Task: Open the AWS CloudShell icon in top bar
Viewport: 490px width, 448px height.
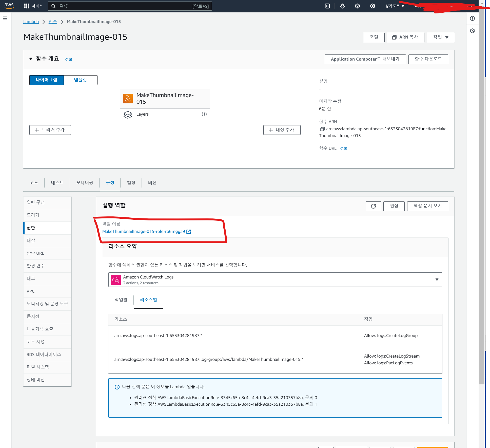Action: pyautogui.click(x=327, y=6)
